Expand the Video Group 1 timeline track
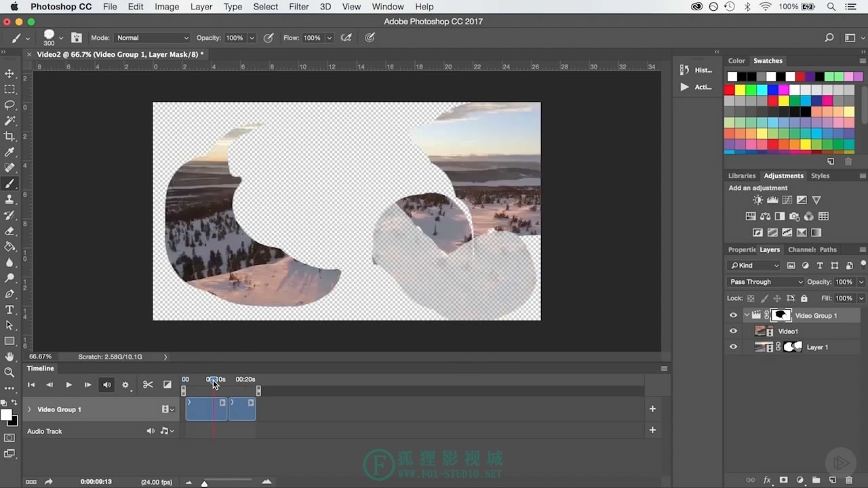Image resolution: width=868 pixels, height=488 pixels. pos(29,409)
